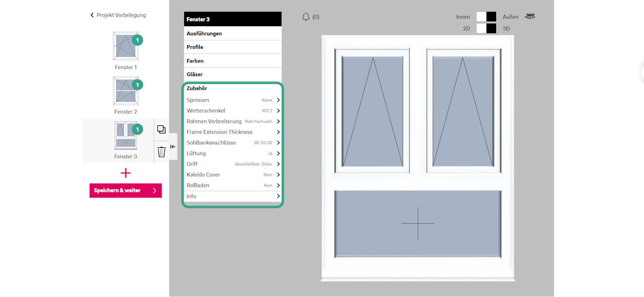Expand the Sprossen option
Viewport: 644px width, 297px height.
(x=232, y=100)
